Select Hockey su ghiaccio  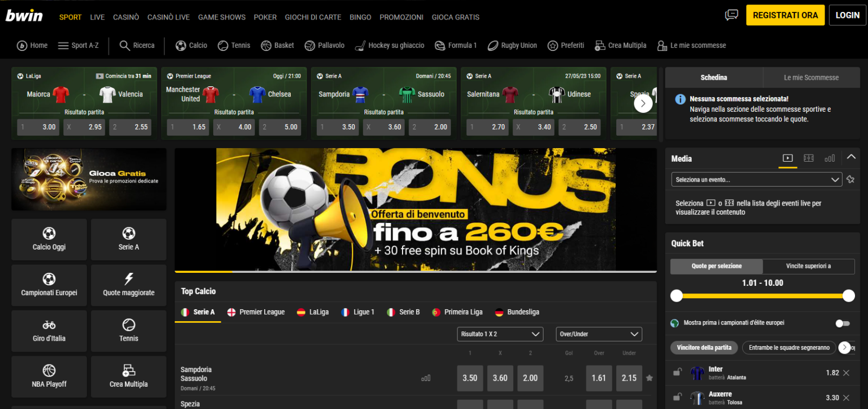[x=390, y=46]
